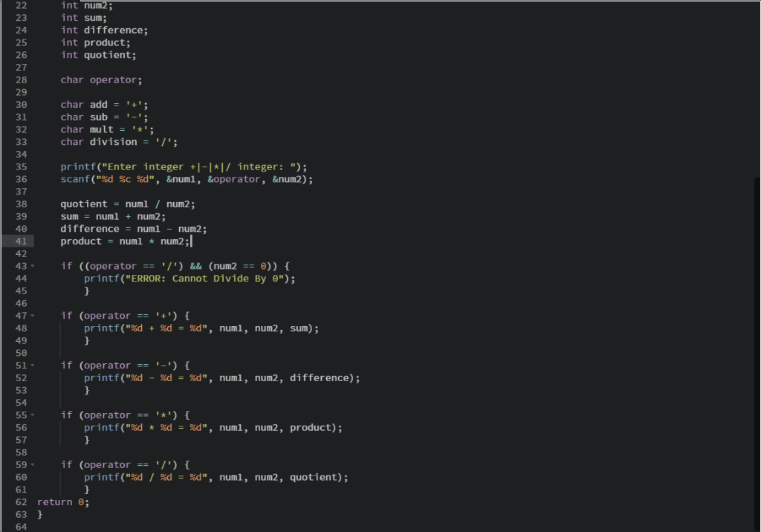Click printf line printing the difference
This screenshot has width=761, height=532.
click(221, 377)
